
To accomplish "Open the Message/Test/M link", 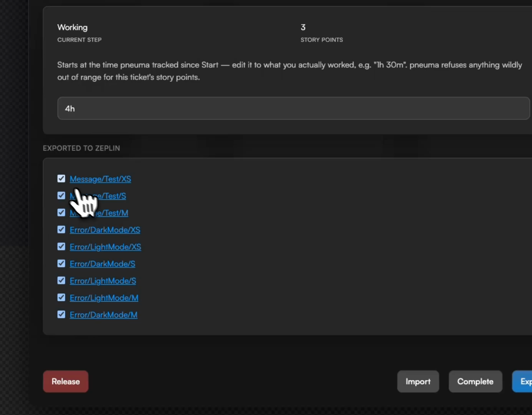I will click(x=99, y=213).
